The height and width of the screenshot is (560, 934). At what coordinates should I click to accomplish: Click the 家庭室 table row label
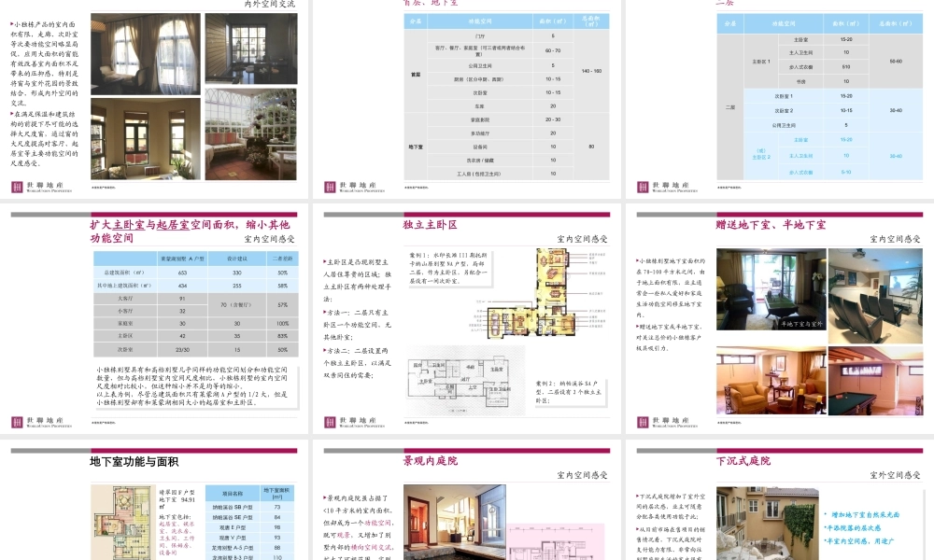point(125,323)
